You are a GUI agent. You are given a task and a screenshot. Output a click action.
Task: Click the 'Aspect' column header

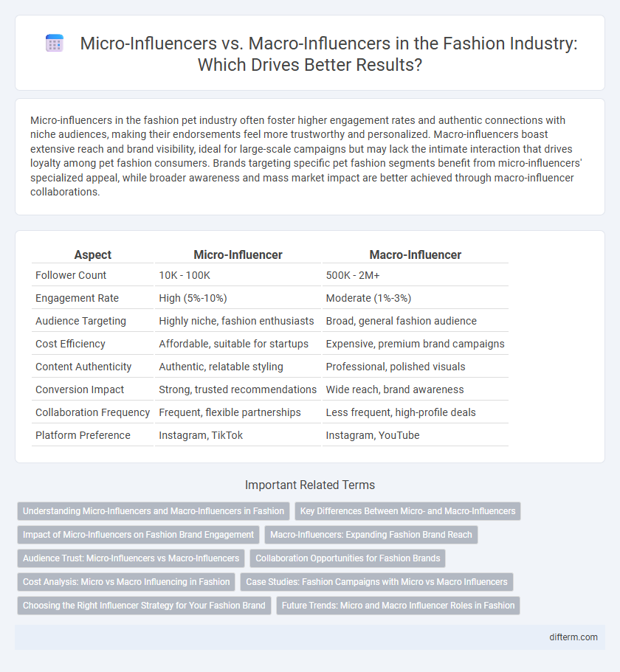coord(92,254)
